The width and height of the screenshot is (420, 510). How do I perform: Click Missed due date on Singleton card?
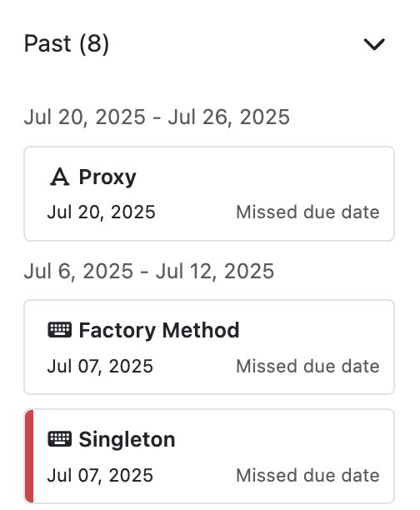coord(307,476)
